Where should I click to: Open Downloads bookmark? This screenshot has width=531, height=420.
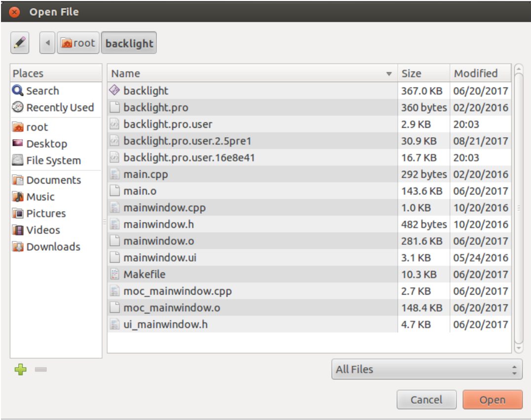[x=56, y=246]
